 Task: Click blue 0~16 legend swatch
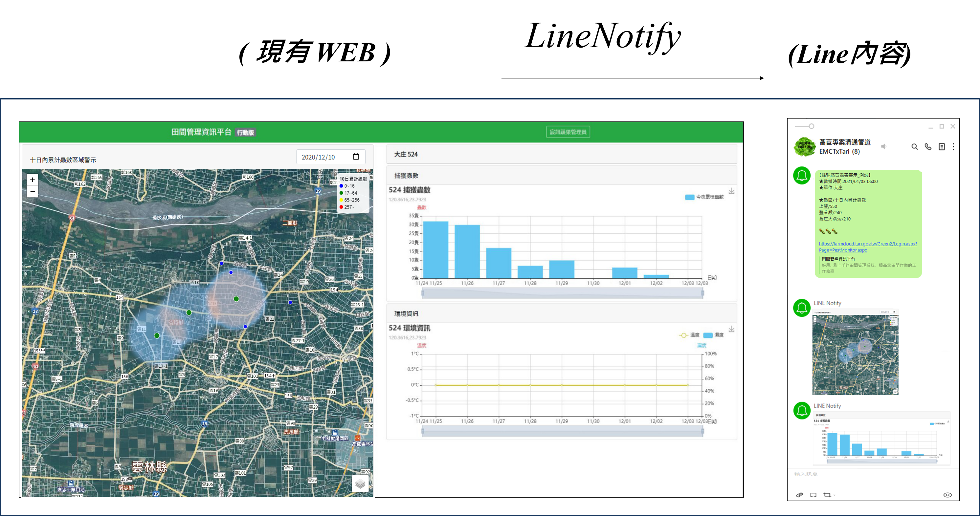[341, 186]
